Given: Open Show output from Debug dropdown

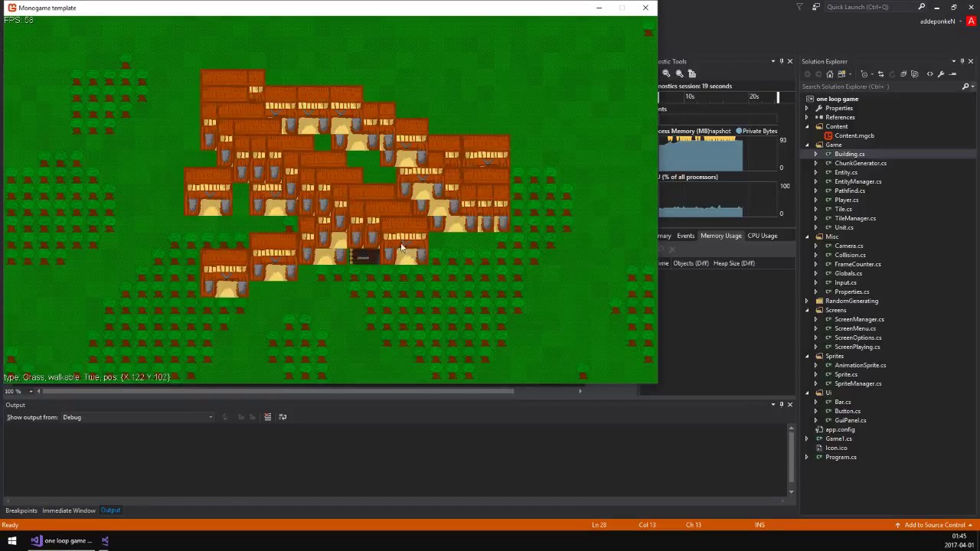Looking at the screenshot, I should 139,417.
